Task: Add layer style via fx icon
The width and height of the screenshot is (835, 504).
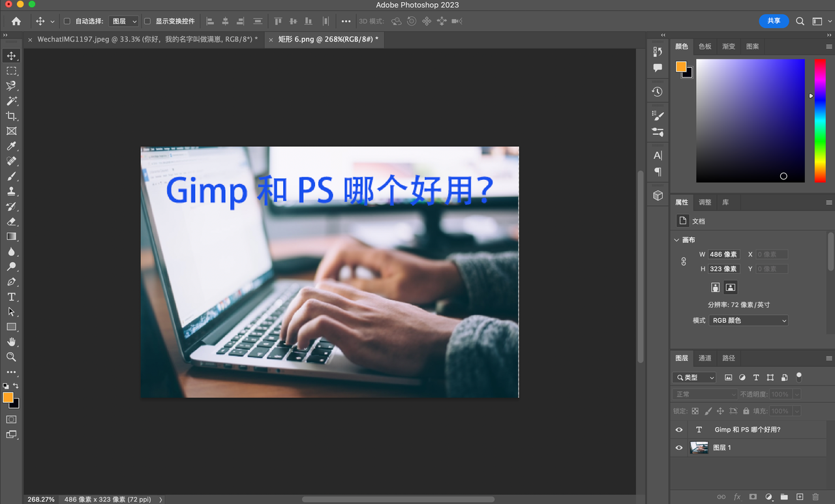Action: (x=737, y=497)
